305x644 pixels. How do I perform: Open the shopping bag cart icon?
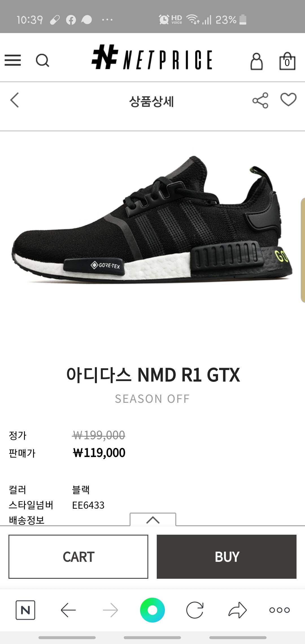pos(287,61)
